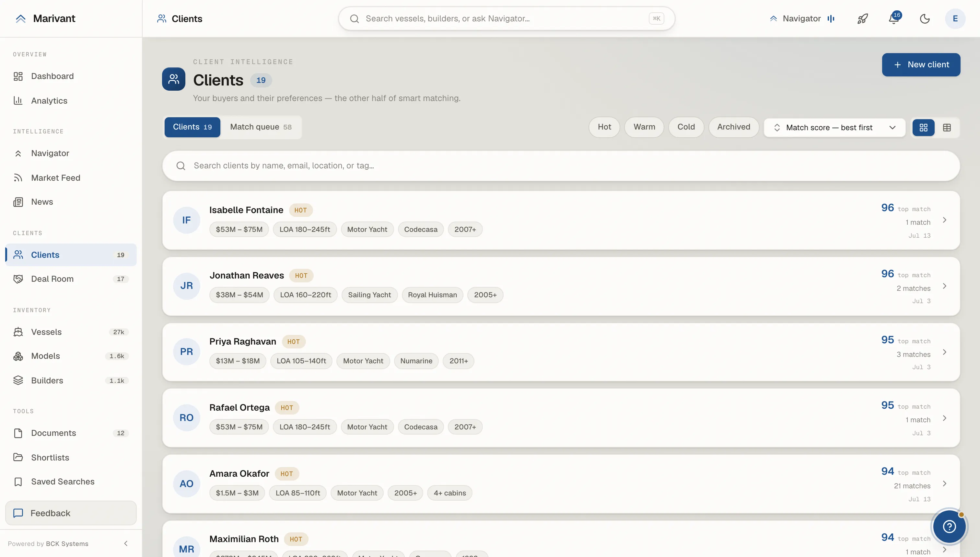Open user avatar E menu
The width and height of the screenshot is (980, 557).
955,18
